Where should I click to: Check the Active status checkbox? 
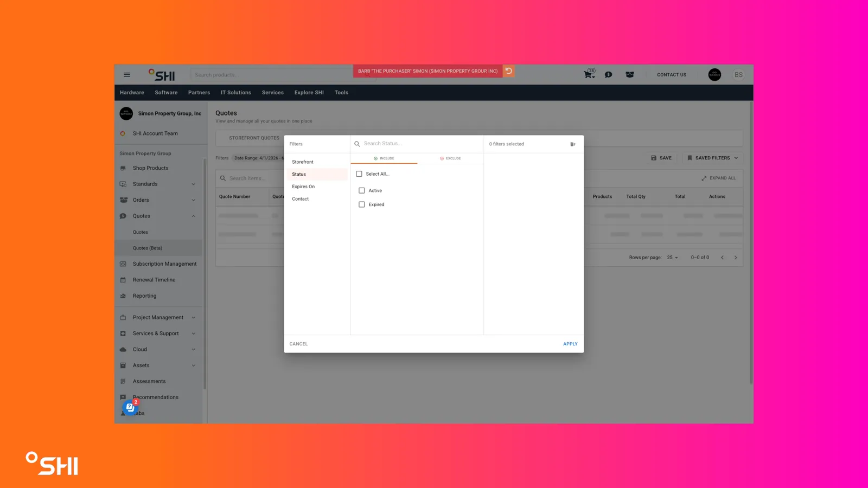362,191
